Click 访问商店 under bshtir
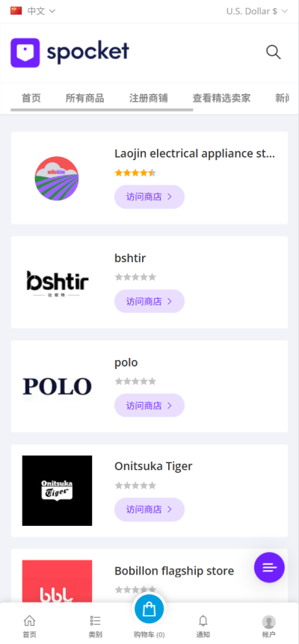Viewport: 299px width, 644px height. (x=149, y=301)
